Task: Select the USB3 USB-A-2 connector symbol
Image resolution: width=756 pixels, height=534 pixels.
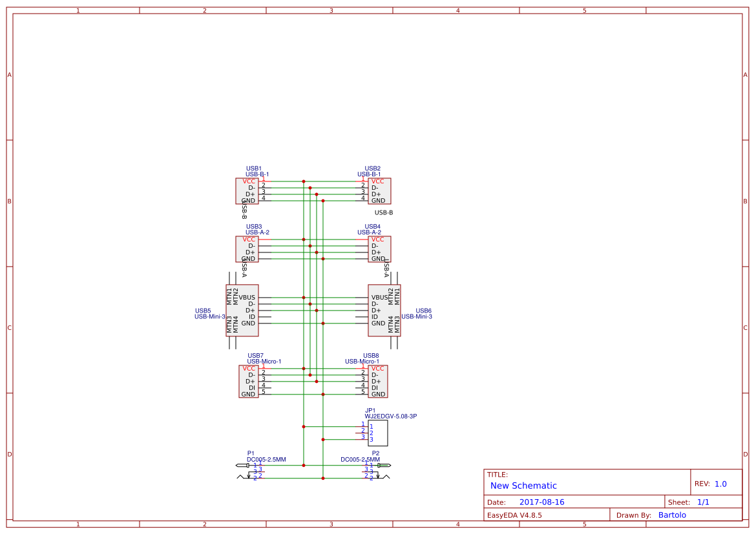Action: click(x=247, y=249)
